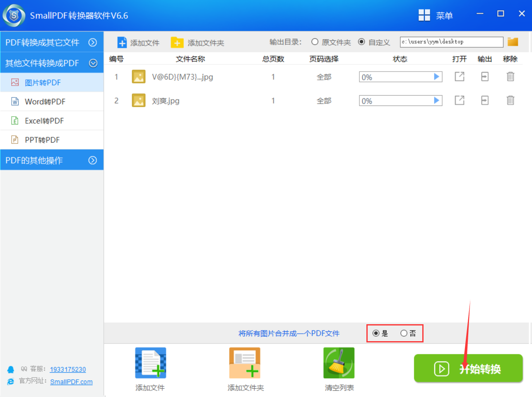Start conversion play arrow for 刘爽.jpg

coord(436,100)
